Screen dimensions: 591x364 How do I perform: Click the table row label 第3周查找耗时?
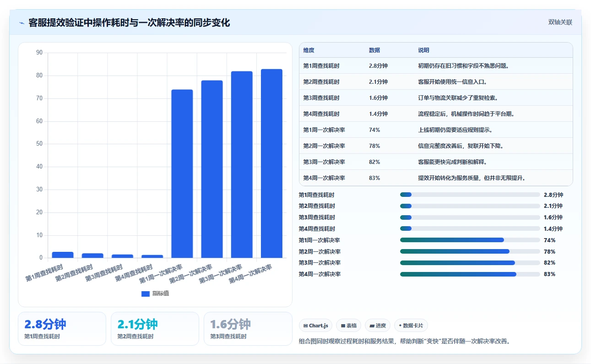[x=321, y=98]
